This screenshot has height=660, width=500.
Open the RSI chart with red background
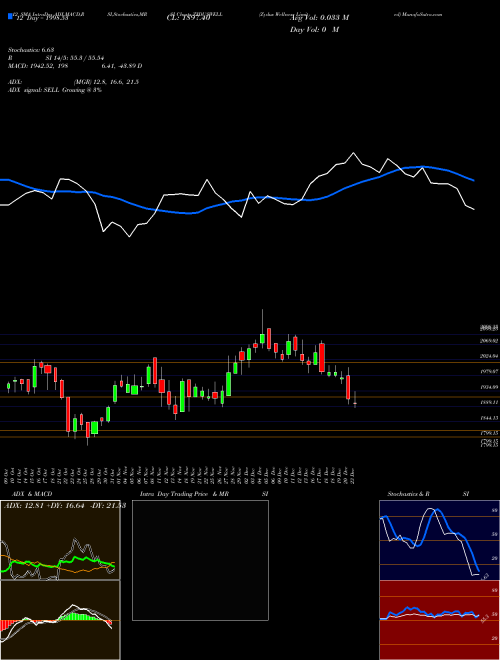pyautogui.click(x=439, y=620)
